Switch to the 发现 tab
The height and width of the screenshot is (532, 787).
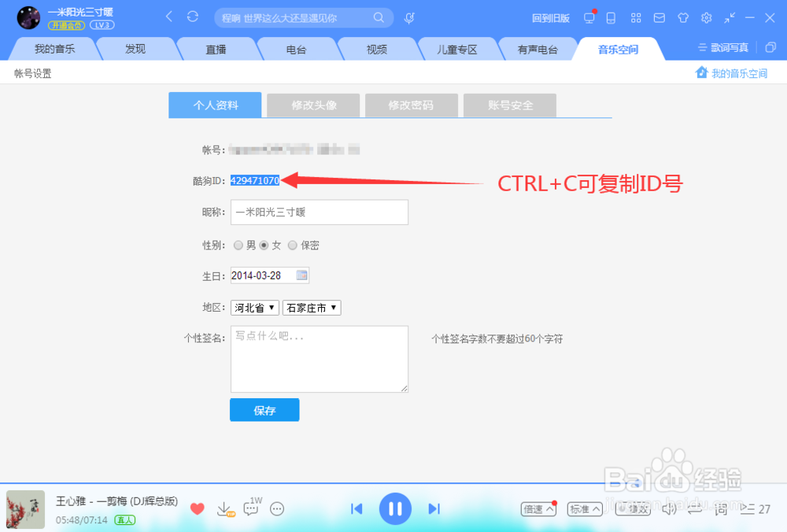tap(135, 49)
